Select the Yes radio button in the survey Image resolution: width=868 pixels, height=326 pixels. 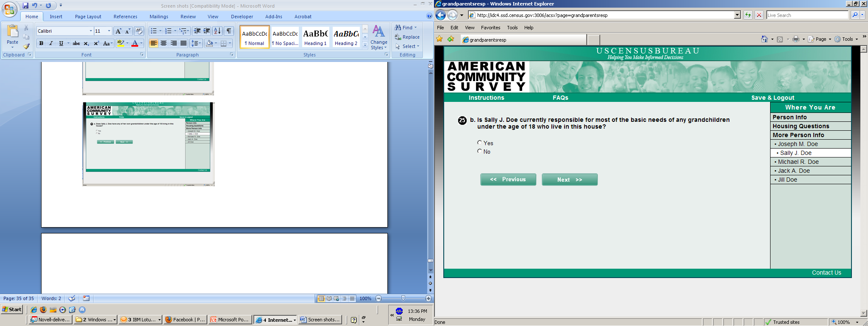click(480, 143)
